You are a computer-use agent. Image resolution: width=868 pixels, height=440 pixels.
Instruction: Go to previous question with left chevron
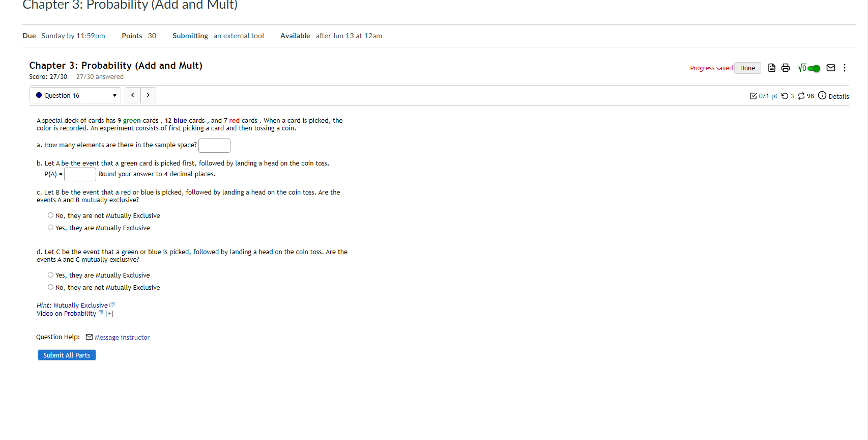tap(132, 95)
